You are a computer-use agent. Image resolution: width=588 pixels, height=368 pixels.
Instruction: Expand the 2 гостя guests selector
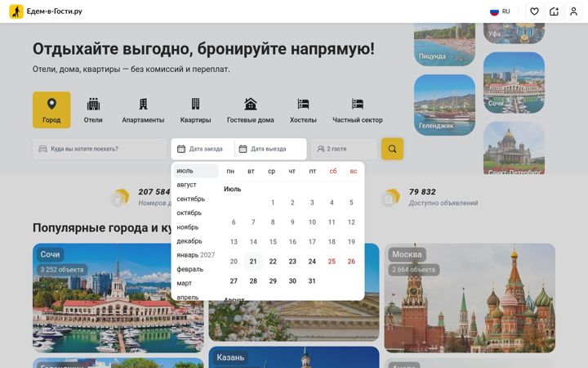tap(344, 149)
